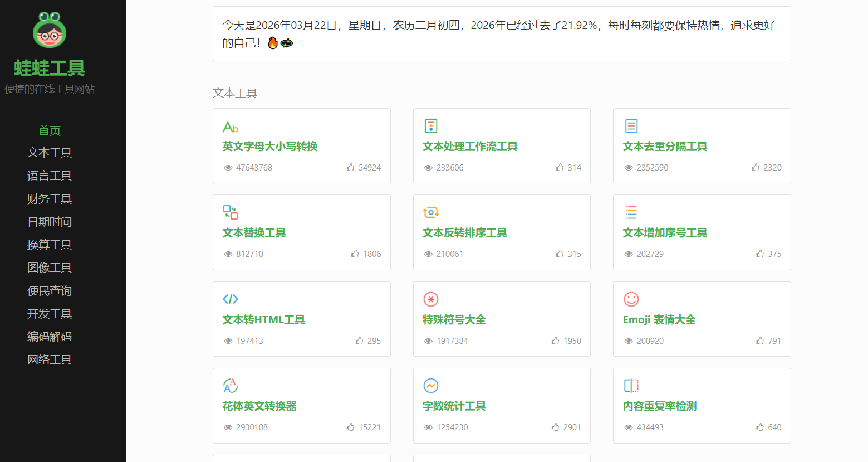Viewport: 868px width, 462px height.
Task: Click thumbs-up on 英文字母大小写转换 card
Action: pyautogui.click(x=350, y=167)
